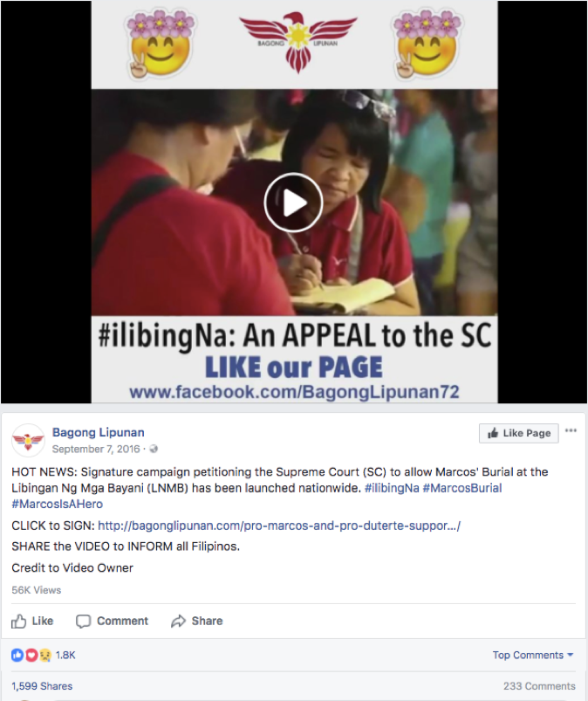Click the Share arrow button
This screenshot has height=701, width=588.
pos(196,621)
